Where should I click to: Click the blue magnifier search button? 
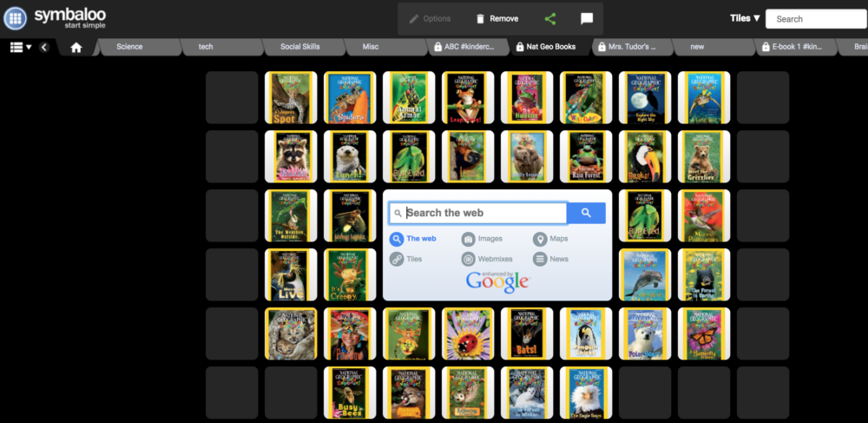point(586,213)
